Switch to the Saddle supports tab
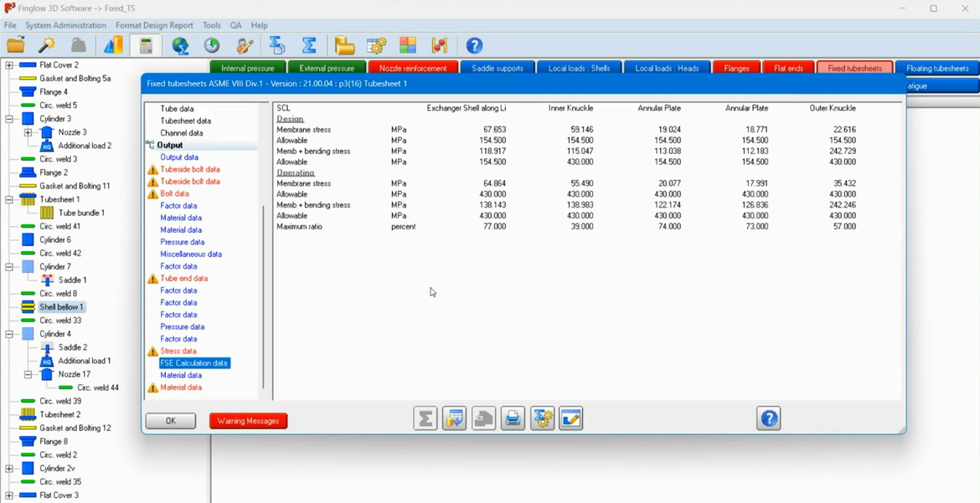The image size is (980, 503). [498, 68]
